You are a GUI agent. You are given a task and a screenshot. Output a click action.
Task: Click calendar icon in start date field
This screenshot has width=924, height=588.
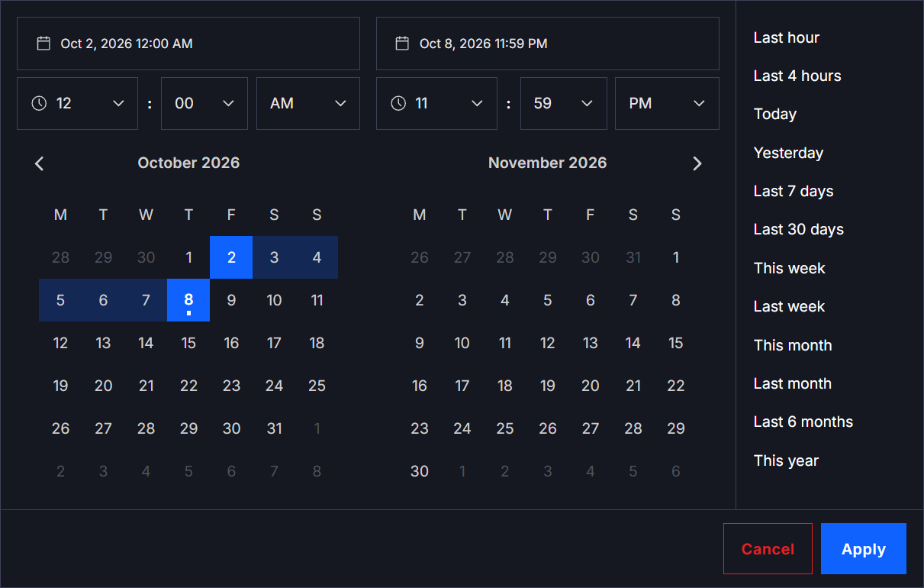(43, 44)
